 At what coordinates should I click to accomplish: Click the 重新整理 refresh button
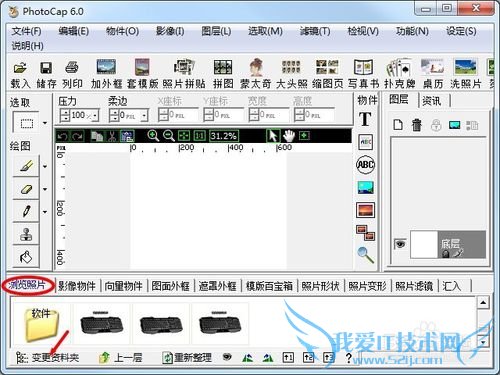(x=187, y=358)
